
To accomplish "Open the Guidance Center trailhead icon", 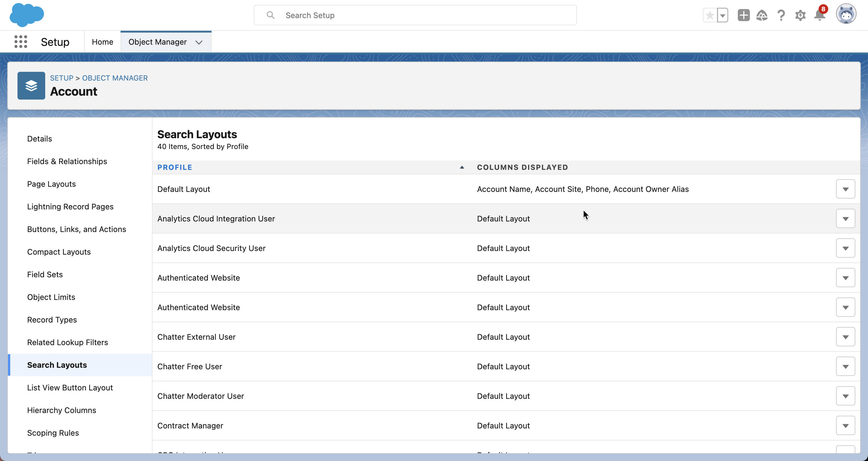I will (x=762, y=15).
